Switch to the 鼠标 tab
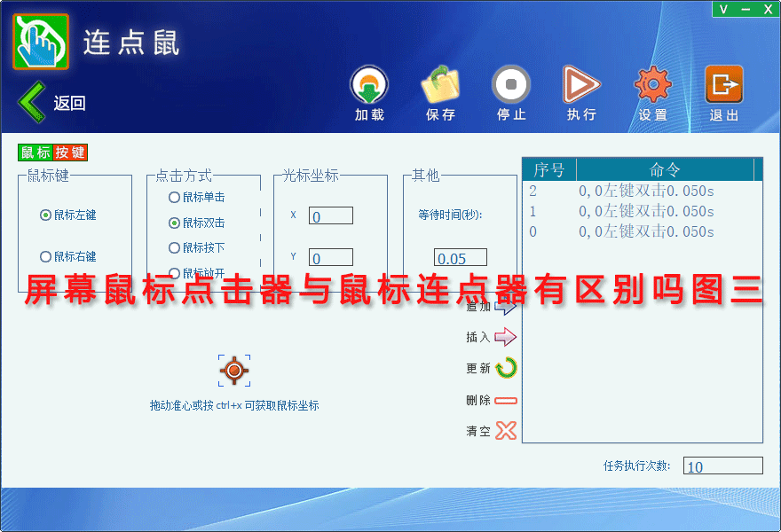 [x=35, y=153]
